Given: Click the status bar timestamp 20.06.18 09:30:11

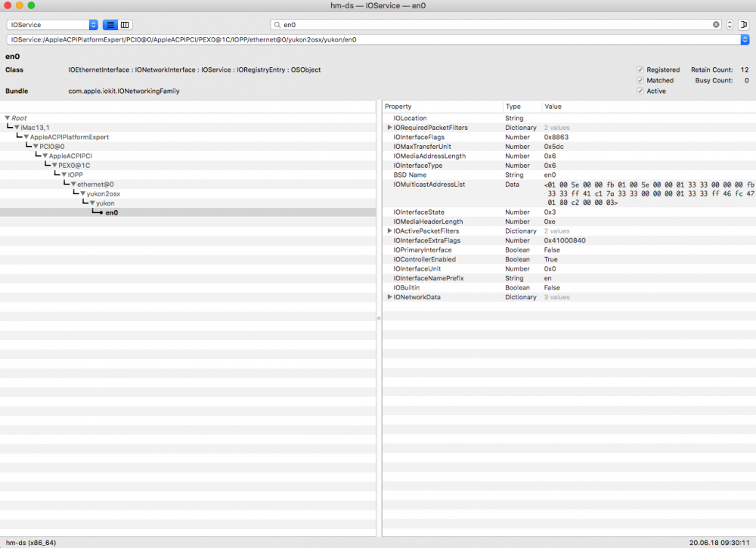Looking at the screenshot, I should pos(720,543).
